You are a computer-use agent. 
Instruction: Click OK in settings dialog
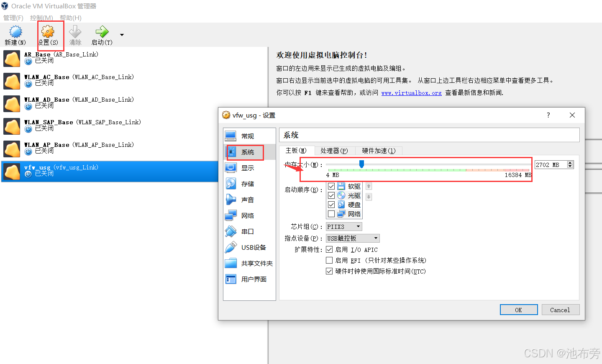519,310
